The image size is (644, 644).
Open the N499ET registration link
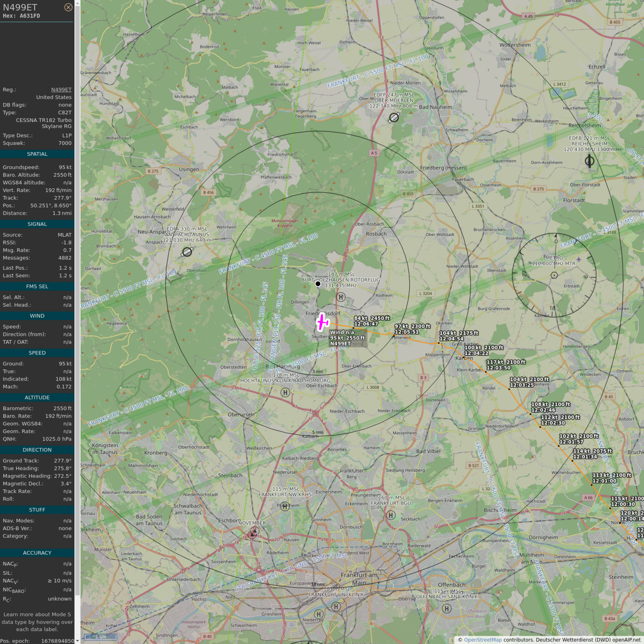(61, 89)
